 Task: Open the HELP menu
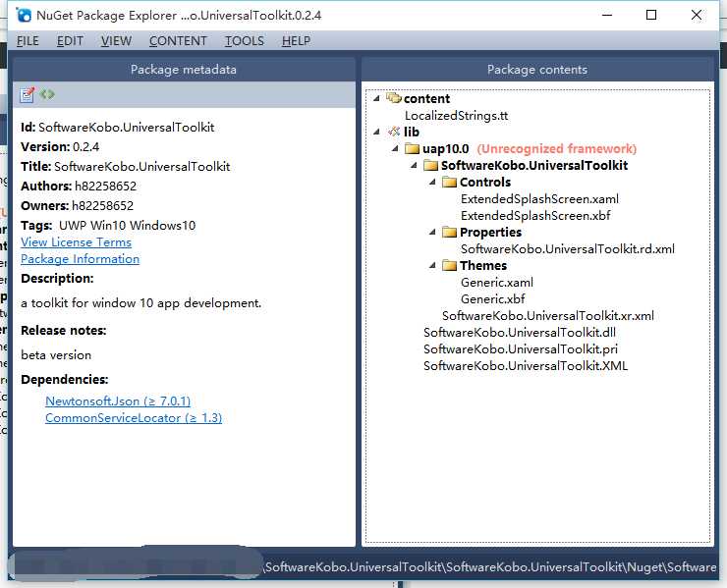pos(297,41)
